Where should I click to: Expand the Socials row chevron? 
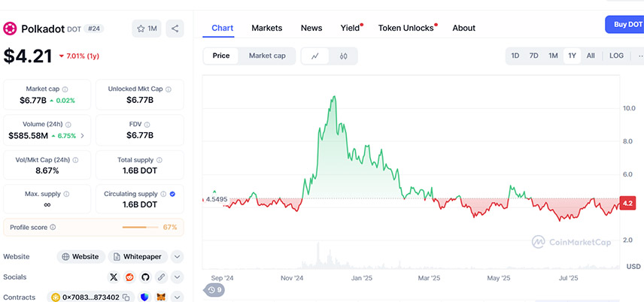coord(177,277)
